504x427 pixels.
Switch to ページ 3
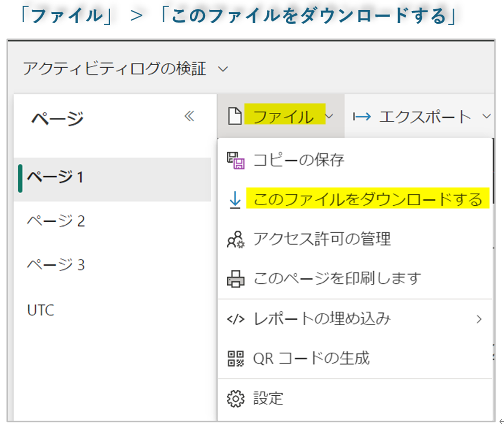pyautogui.click(x=56, y=265)
